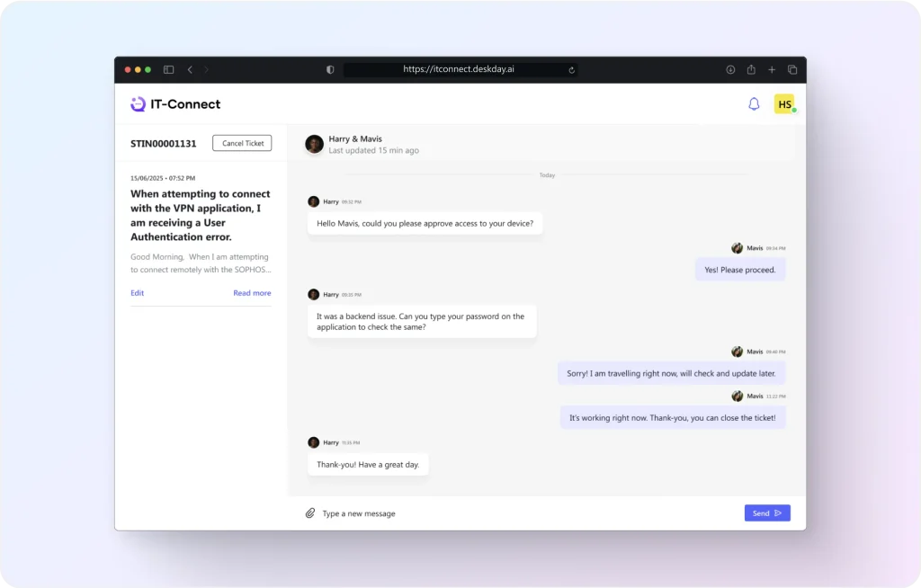Open a new browser tab with plus icon
The image size is (921, 588).
pos(772,70)
